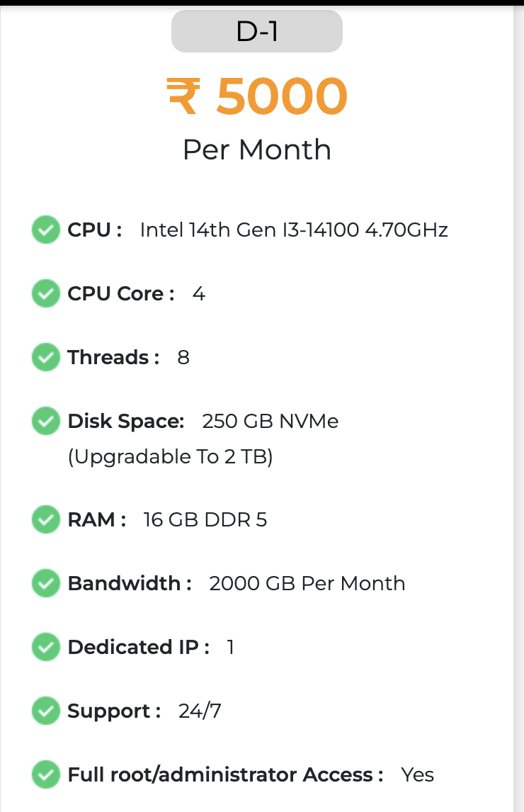The width and height of the screenshot is (524, 812).
Task: Click the Intel 14th Gen I3-14100 processor text
Action: tap(294, 230)
